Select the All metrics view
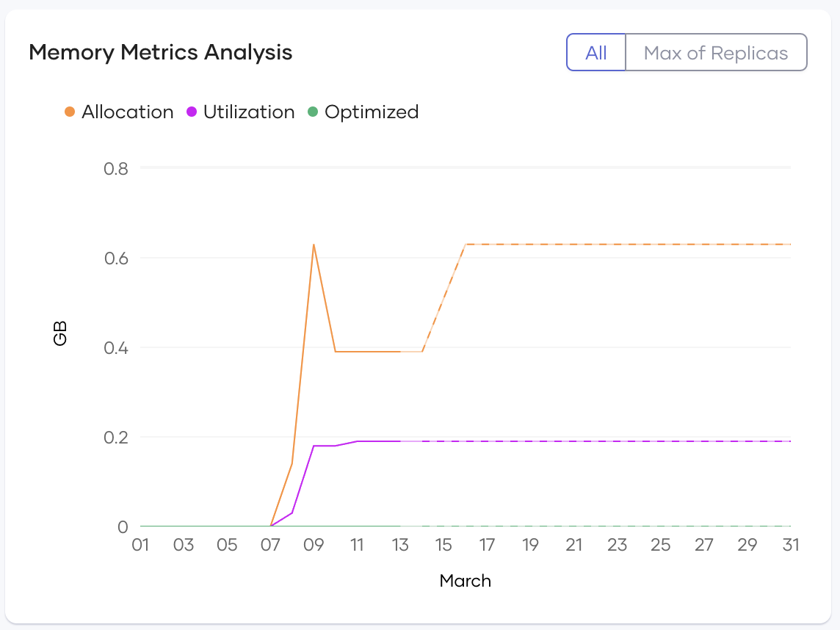The width and height of the screenshot is (840, 630). point(595,52)
